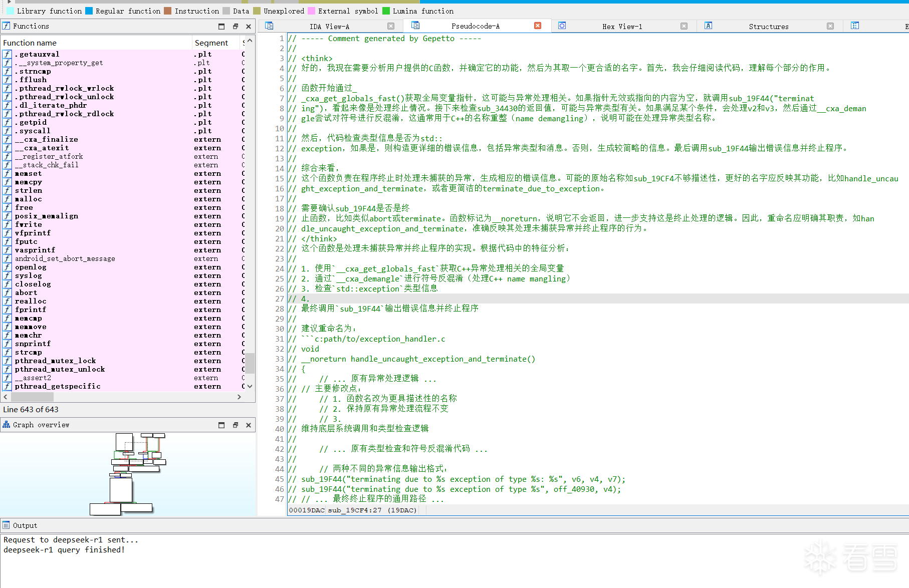
Task: Click the function icon beside malloc
Action: (x=7, y=199)
